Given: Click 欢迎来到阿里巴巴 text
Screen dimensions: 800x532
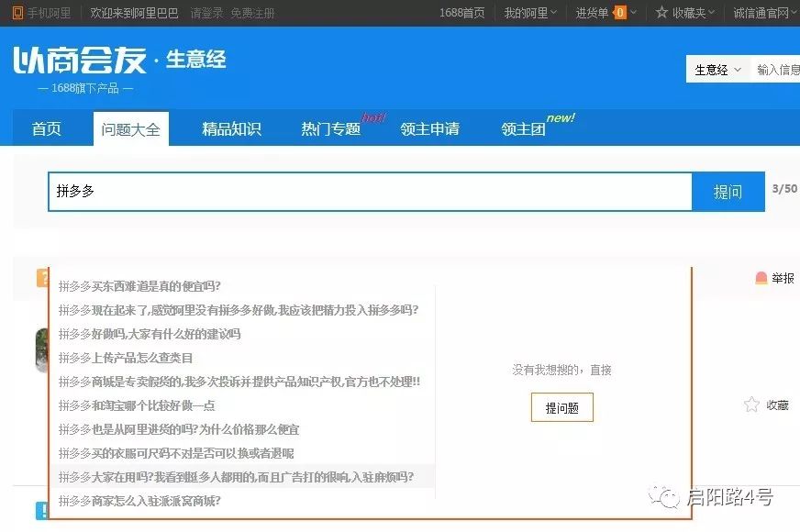Looking at the screenshot, I should tap(134, 13).
